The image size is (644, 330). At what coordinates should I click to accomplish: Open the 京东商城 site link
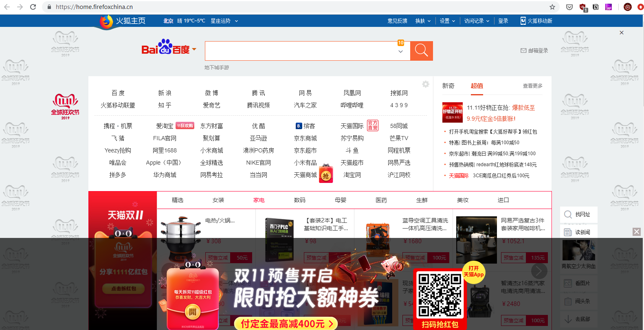(x=305, y=138)
